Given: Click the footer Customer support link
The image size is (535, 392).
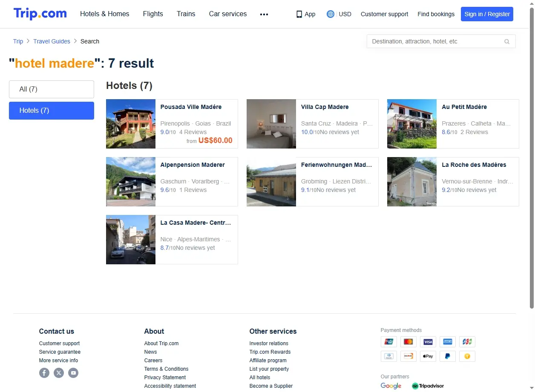Looking at the screenshot, I should (x=59, y=343).
